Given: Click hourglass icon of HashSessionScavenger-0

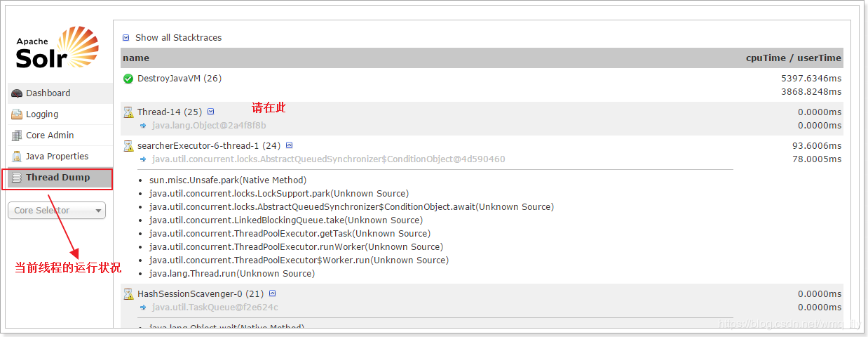Looking at the screenshot, I should tap(128, 294).
